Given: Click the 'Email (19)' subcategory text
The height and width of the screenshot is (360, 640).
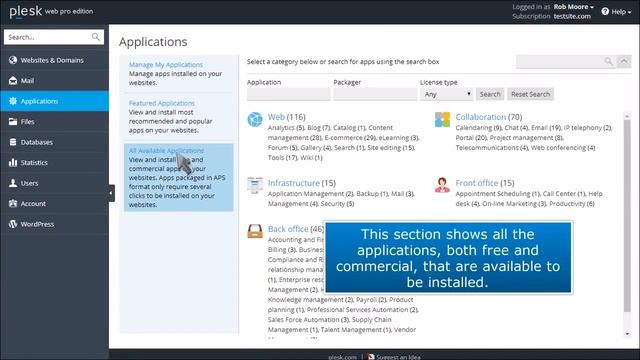Looking at the screenshot, I should (x=546, y=127).
